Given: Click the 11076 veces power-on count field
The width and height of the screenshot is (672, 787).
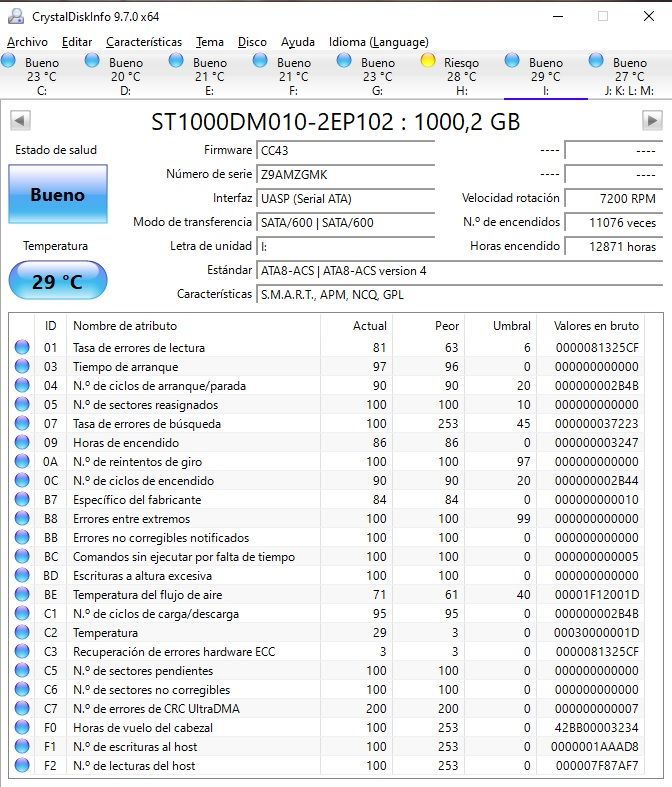Looking at the screenshot, I should click(x=613, y=222).
